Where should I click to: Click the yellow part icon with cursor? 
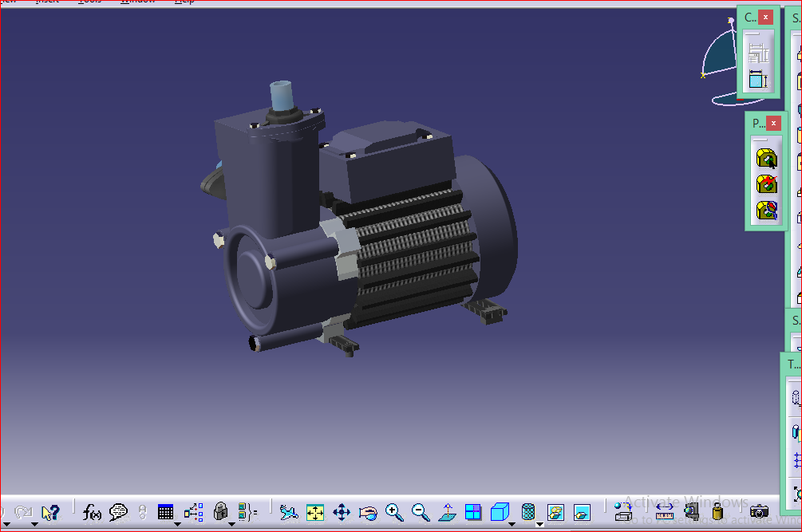pos(766,159)
